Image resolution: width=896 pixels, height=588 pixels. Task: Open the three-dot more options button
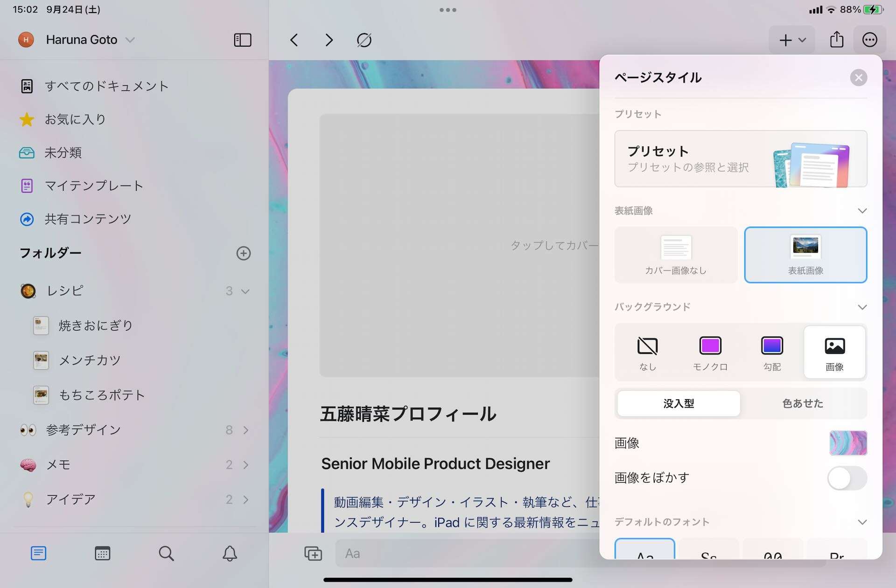coord(869,40)
